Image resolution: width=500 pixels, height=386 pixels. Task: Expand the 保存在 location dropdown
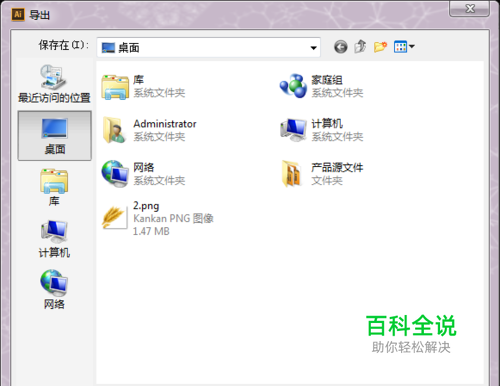tap(313, 48)
